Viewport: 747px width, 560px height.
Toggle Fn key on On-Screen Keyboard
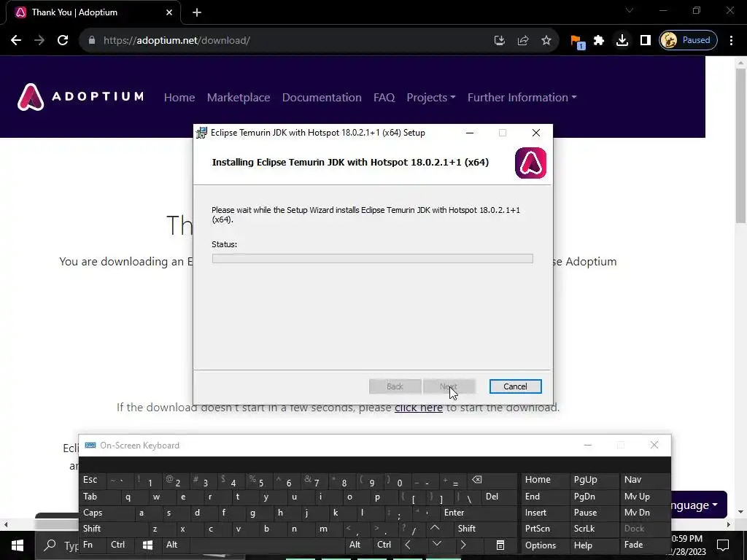(93, 545)
